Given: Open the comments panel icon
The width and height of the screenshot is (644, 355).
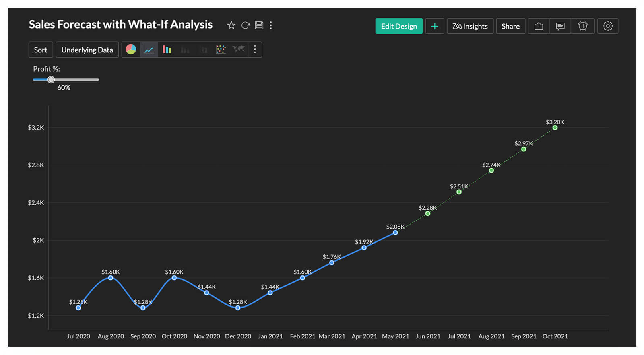Looking at the screenshot, I should [560, 26].
